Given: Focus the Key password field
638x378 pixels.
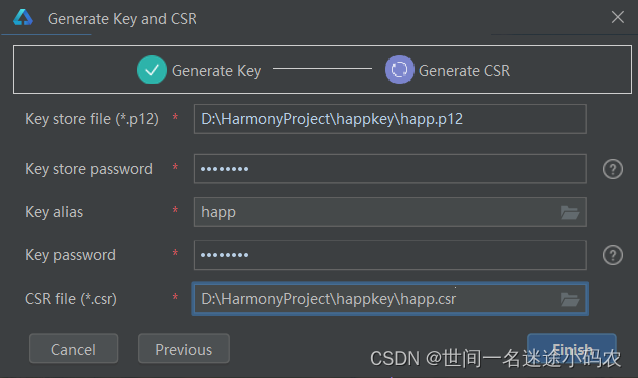Looking at the screenshot, I should (390, 255).
